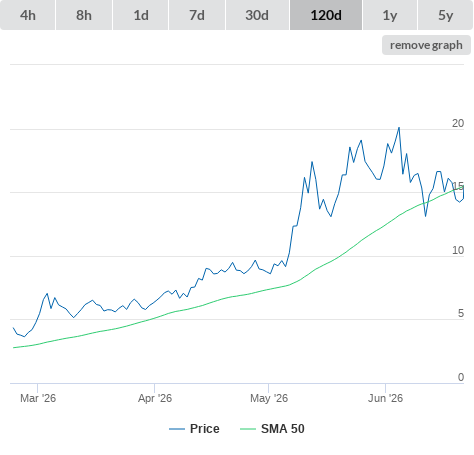Click the Mar '26 axis label

tap(38, 398)
